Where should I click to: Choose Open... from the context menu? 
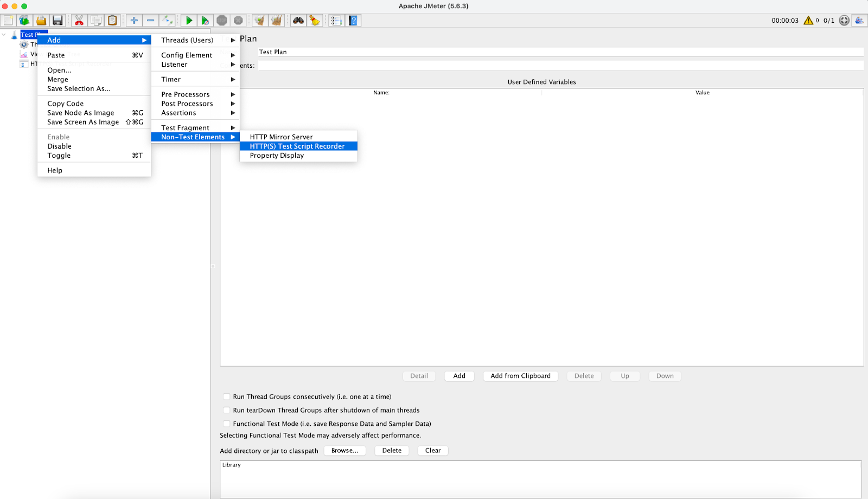(94, 71)
